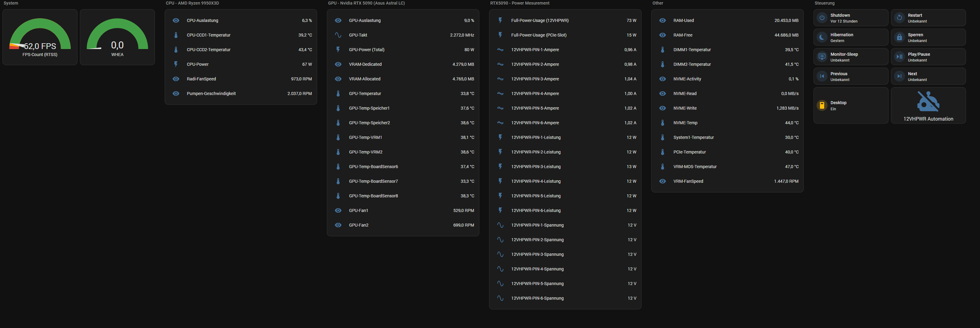Click the current icon for 12VHPWR-PIN-4-Ampere

coord(500,93)
